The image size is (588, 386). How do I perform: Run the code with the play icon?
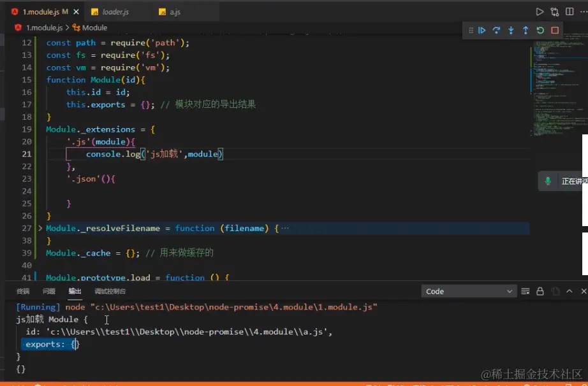pyautogui.click(x=540, y=12)
